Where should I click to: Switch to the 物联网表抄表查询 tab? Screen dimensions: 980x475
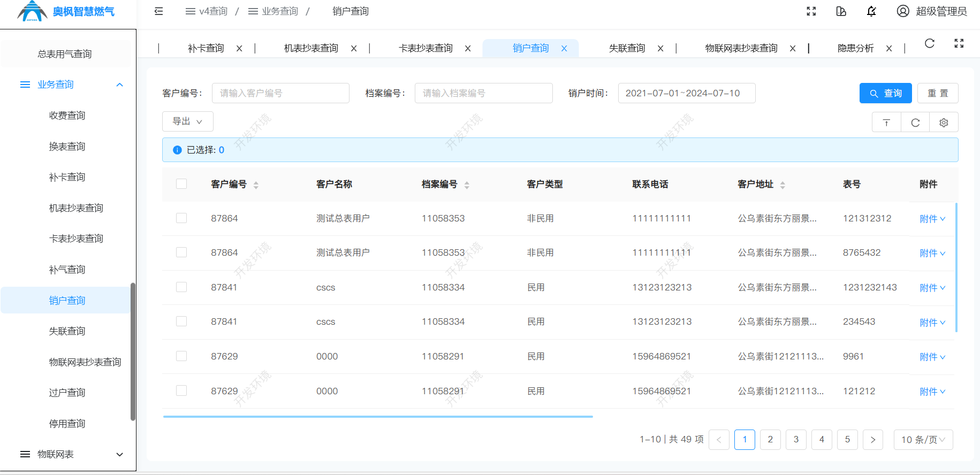741,48
